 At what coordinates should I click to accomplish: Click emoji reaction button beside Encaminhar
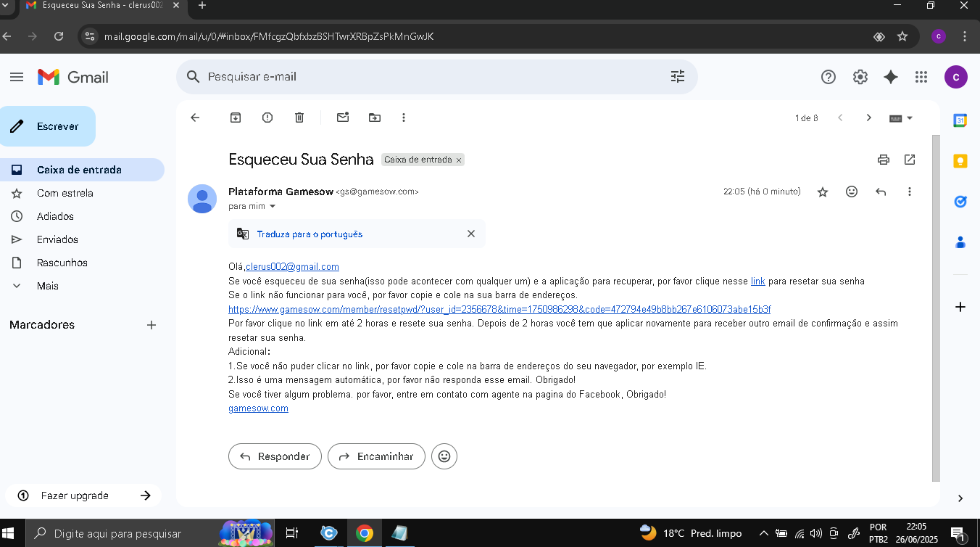coord(444,456)
